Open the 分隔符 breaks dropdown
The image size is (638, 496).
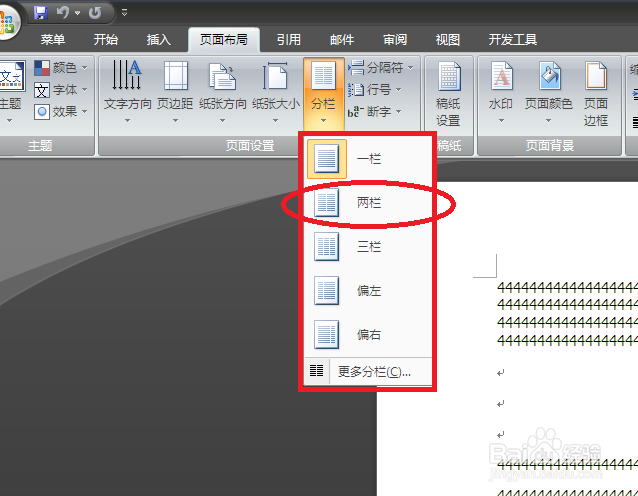(381, 68)
